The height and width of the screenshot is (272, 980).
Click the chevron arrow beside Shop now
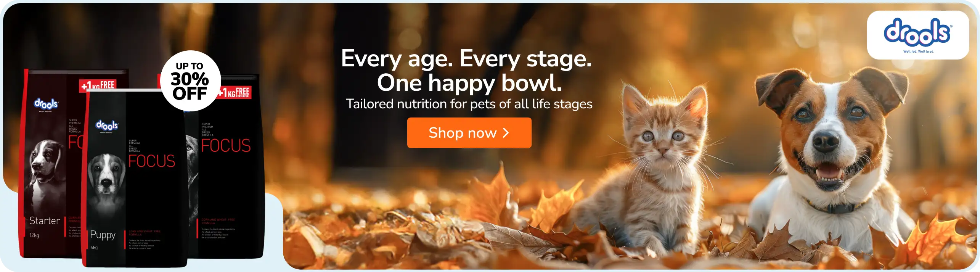point(506,133)
